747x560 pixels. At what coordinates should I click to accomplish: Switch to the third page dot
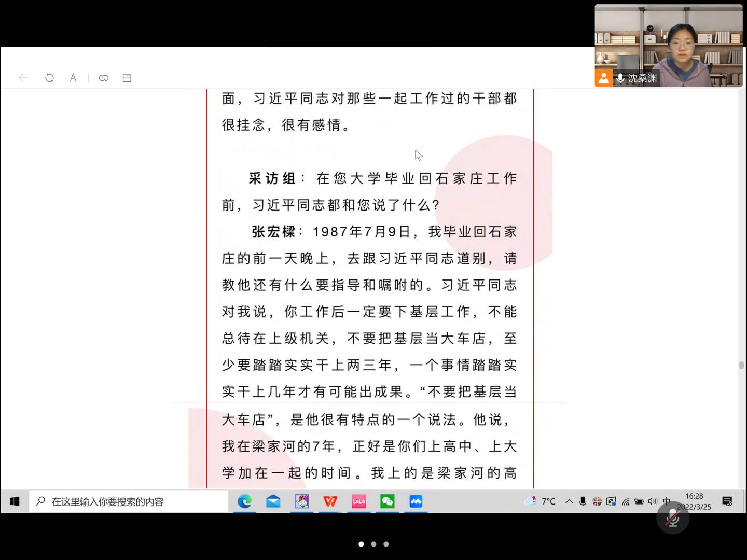[x=386, y=544]
